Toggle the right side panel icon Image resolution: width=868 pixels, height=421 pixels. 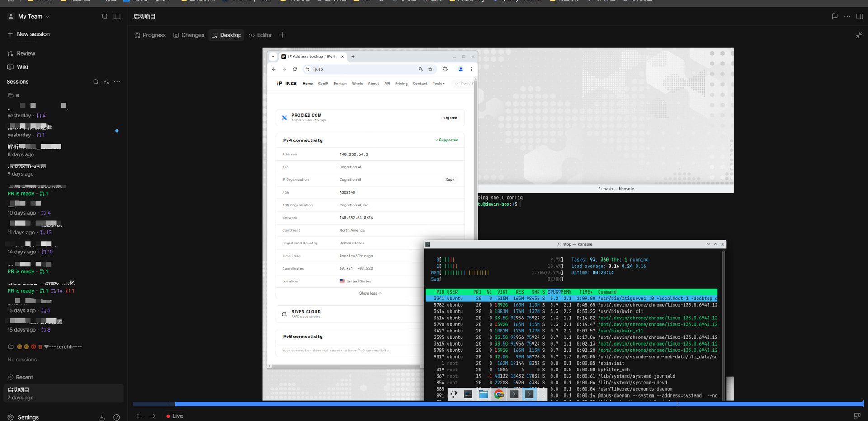859,16
